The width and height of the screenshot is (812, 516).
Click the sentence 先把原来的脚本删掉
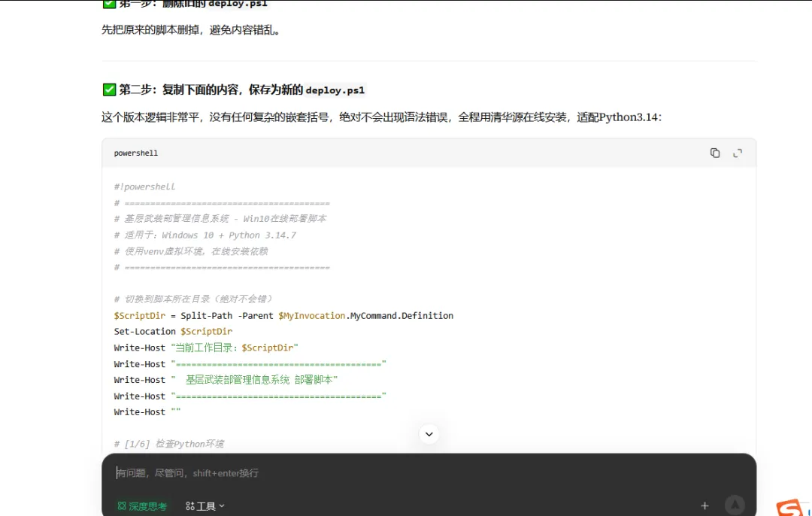click(191, 30)
